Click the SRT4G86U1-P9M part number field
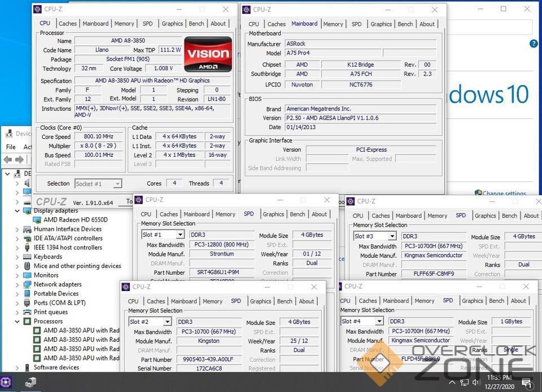The image size is (542, 392). (x=222, y=272)
